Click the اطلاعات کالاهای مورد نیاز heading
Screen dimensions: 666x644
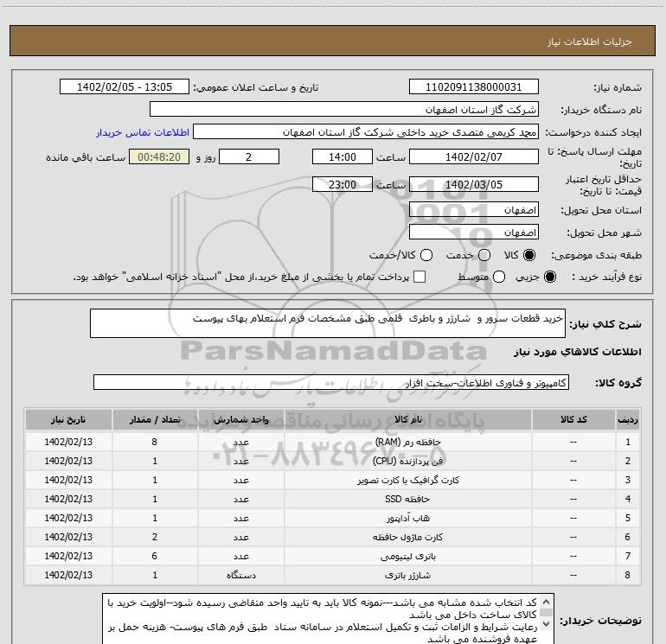click(x=578, y=352)
